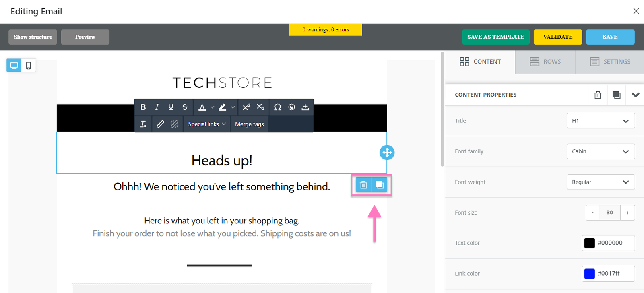Delete the block using the blue trash icon
644x293 pixels.
coord(363,185)
